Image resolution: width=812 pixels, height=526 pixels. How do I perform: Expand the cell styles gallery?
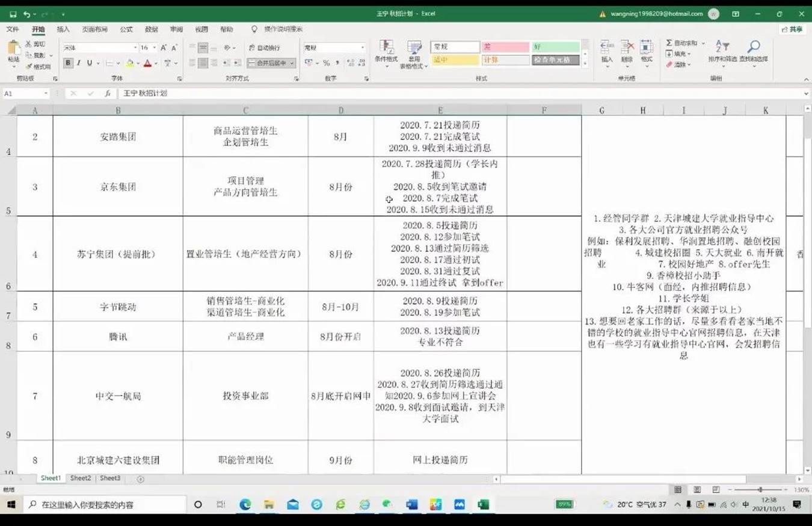click(x=585, y=64)
